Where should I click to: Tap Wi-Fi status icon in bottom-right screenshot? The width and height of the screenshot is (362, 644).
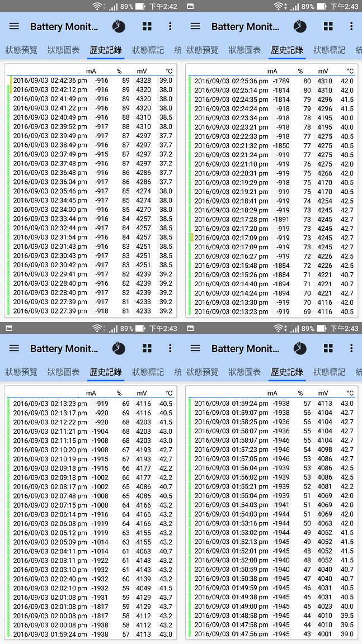(x=279, y=328)
